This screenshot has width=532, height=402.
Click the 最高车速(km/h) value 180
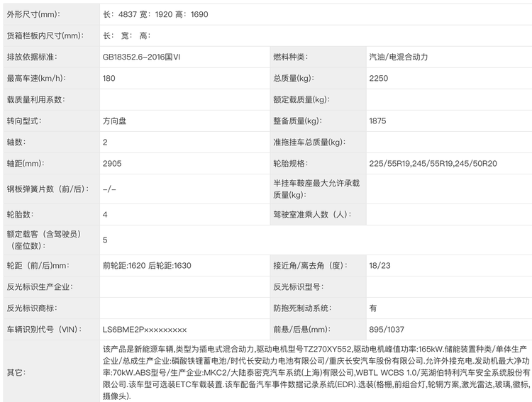coord(109,78)
